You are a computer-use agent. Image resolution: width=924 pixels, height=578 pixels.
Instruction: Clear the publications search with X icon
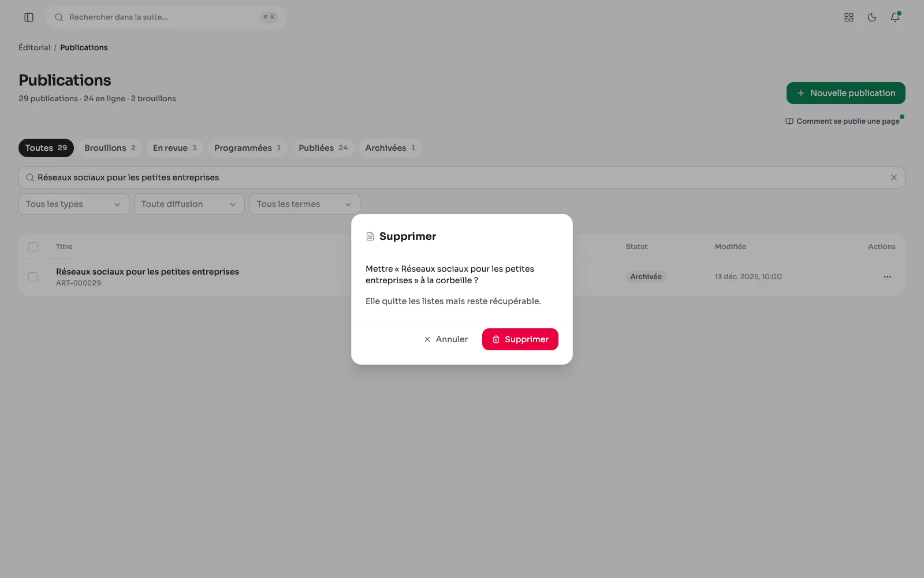[x=894, y=177]
